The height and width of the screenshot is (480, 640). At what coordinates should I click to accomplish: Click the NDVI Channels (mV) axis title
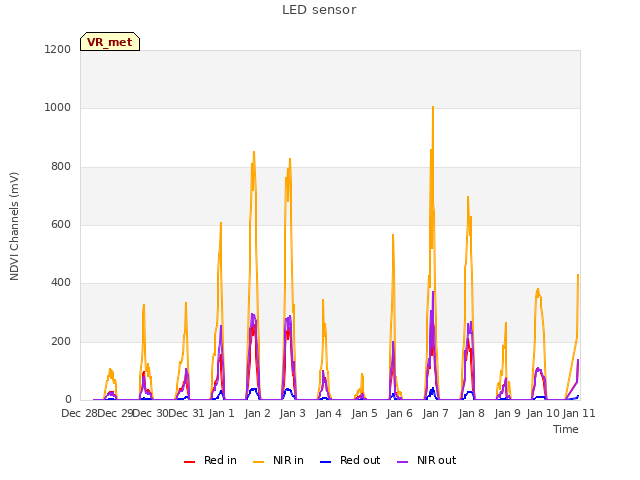coord(14,226)
